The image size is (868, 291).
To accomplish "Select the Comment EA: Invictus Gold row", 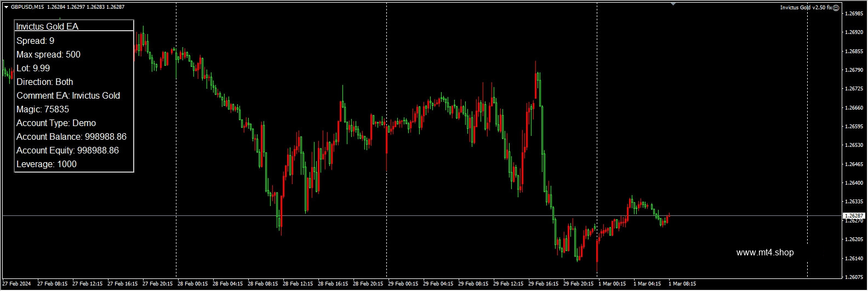I will pos(68,95).
